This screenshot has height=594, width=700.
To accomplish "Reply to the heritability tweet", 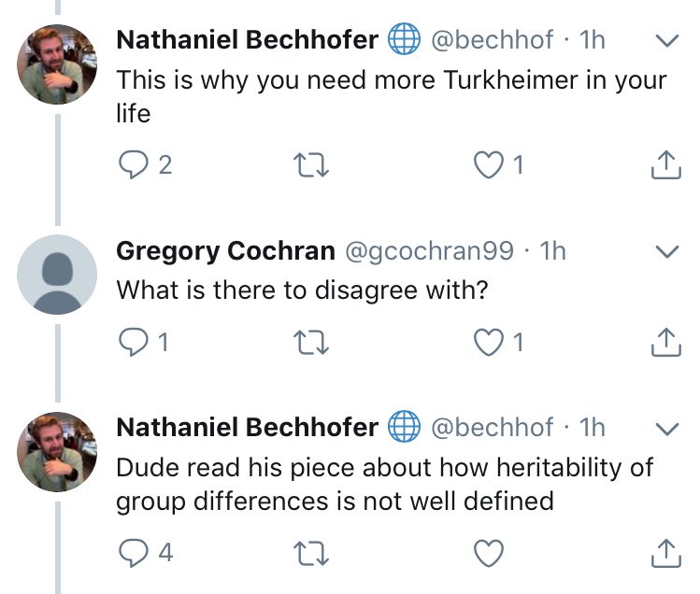I will click(133, 554).
